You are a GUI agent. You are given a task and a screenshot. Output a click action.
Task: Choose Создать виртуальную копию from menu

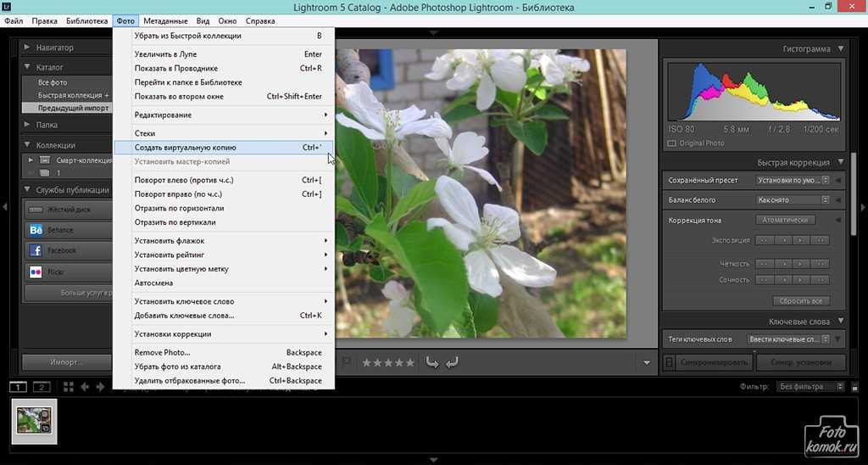click(191, 147)
